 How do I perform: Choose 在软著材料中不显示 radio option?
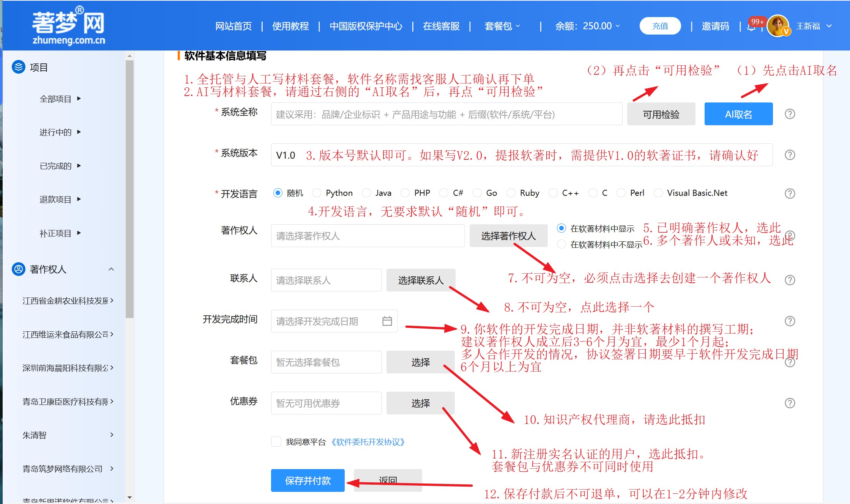(561, 244)
